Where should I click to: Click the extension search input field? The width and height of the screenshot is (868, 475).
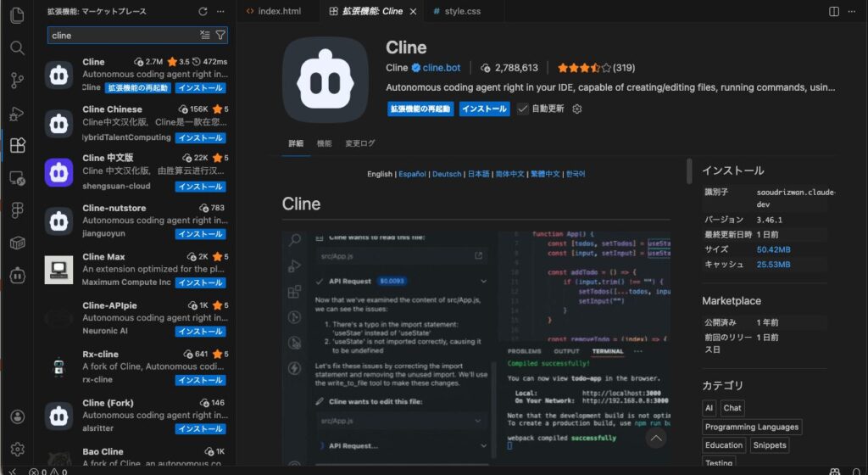[x=123, y=36]
